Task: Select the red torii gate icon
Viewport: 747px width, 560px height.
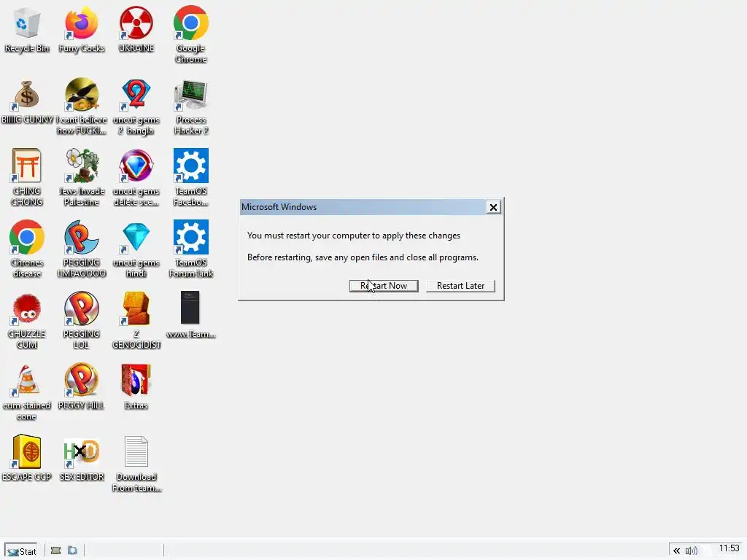Action: tap(27, 166)
